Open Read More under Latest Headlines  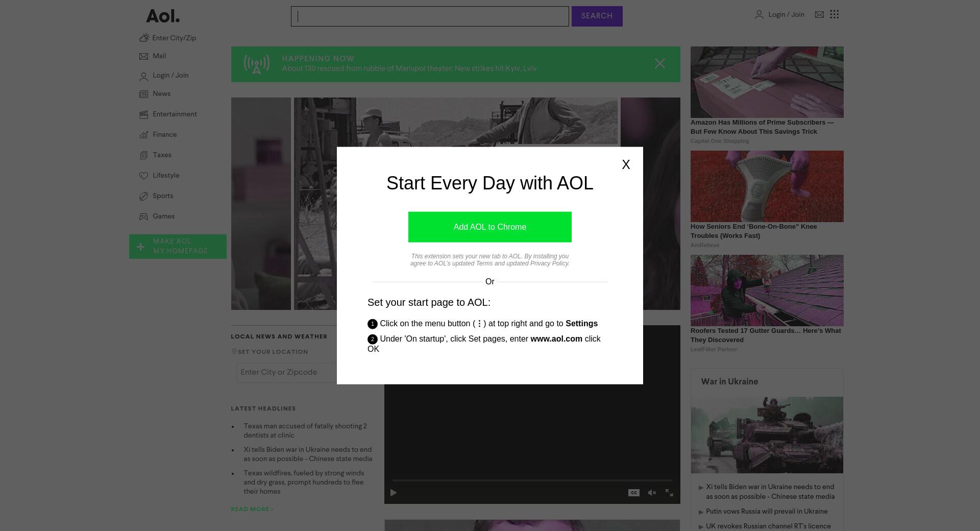(x=252, y=509)
